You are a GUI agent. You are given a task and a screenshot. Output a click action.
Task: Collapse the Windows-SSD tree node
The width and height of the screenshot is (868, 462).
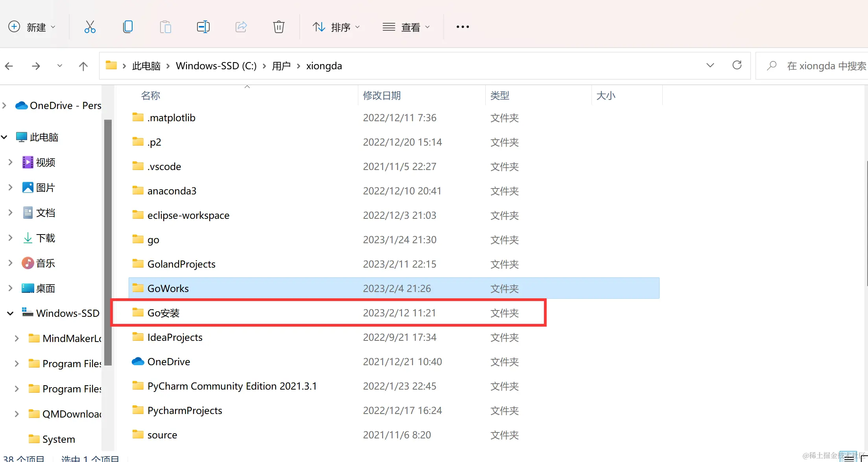(x=10, y=313)
